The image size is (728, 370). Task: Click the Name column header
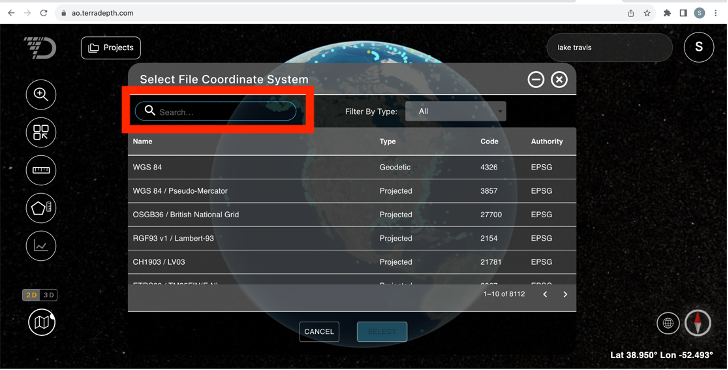(x=143, y=141)
